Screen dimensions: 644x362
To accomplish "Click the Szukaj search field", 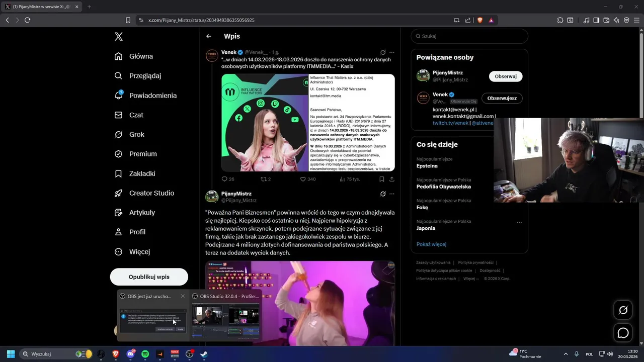I will pyautogui.click(x=469, y=36).
